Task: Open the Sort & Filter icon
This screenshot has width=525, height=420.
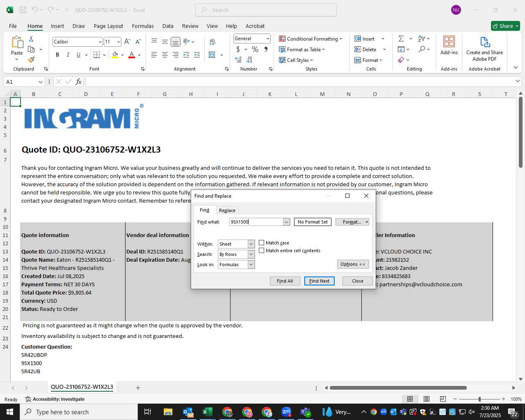Action: click(x=422, y=39)
